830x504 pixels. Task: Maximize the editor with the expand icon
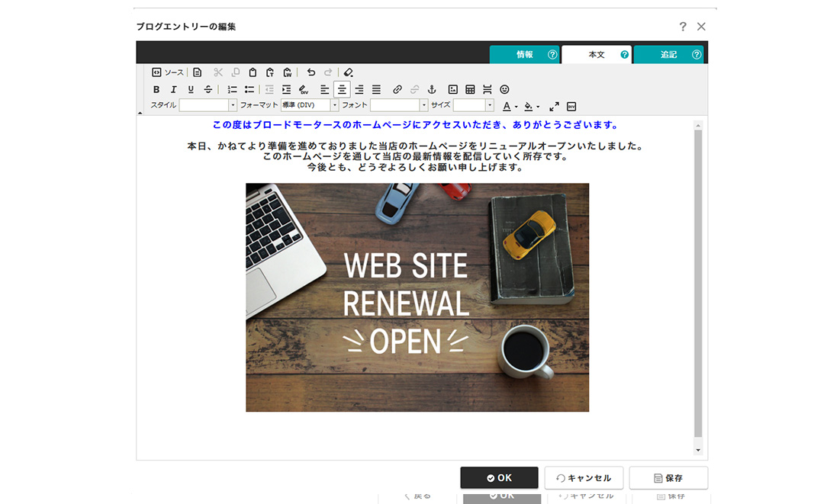click(555, 106)
